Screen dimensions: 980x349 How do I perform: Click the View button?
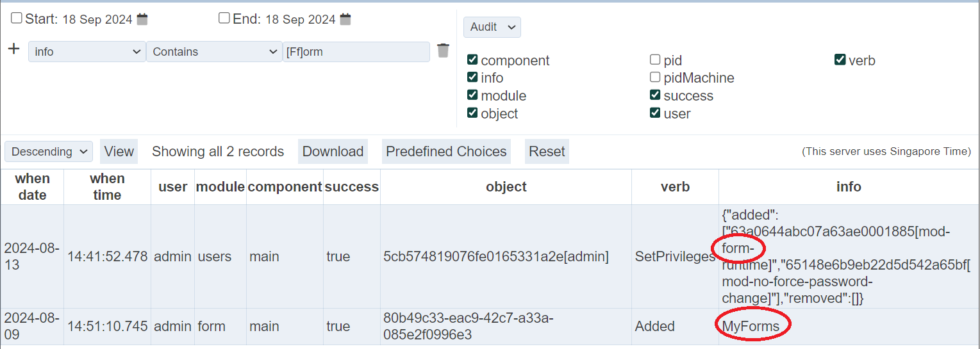tap(119, 152)
